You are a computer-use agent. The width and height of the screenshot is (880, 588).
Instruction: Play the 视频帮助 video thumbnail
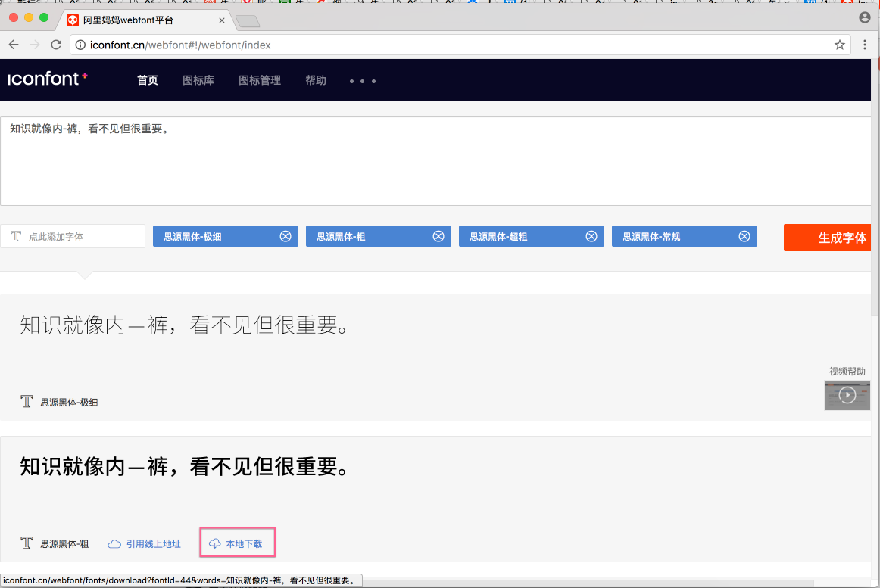[847, 395]
